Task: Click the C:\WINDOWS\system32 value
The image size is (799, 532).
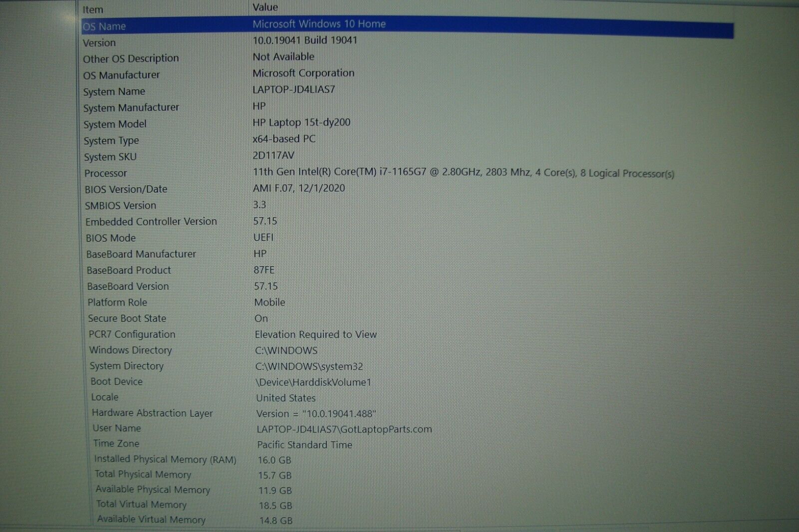Action: click(x=310, y=366)
